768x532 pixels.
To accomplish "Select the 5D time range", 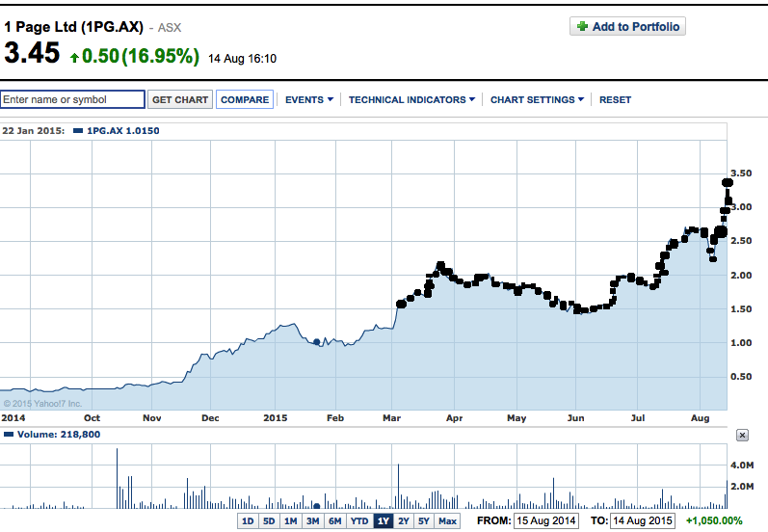I will 269,520.
